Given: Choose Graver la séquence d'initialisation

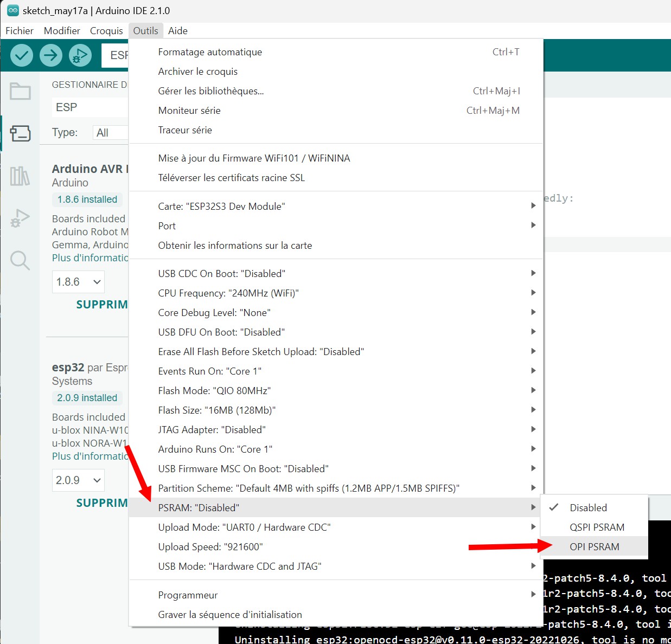Looking at the screenshot, I should tap(336, 615).
